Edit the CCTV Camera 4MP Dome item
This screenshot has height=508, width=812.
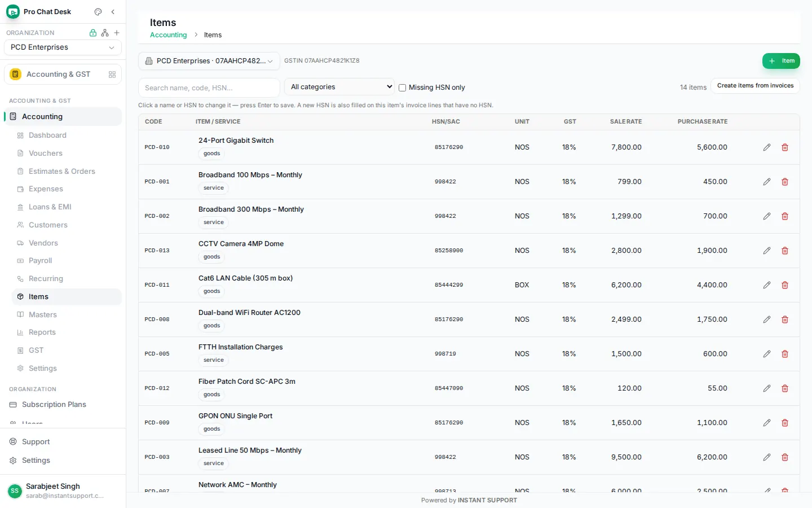[767, 251]
